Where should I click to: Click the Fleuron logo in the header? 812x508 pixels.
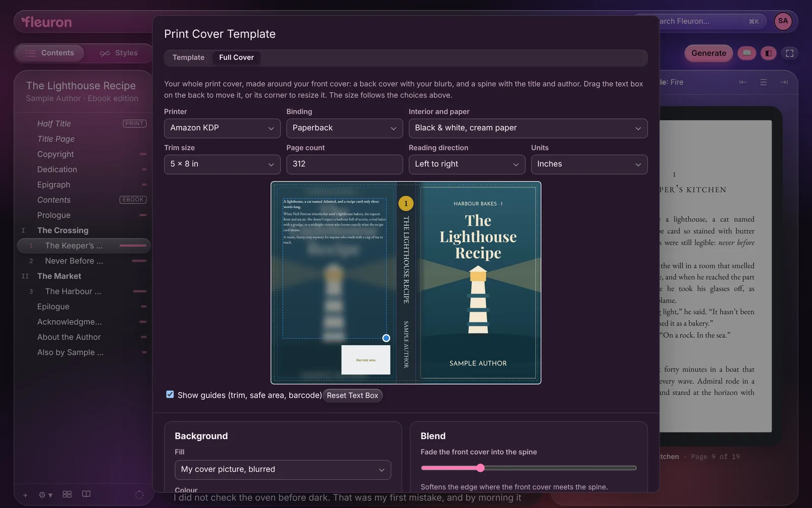47,22
